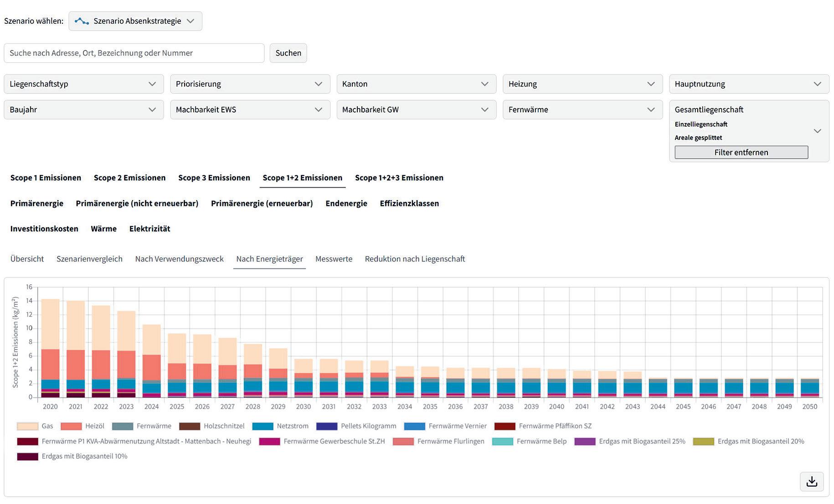Select the Szenarienvergleich tab
Screen dimensions: 834x504
[x=89, y=259]
